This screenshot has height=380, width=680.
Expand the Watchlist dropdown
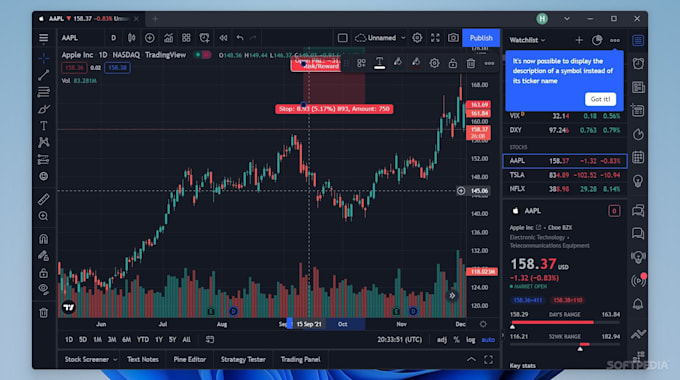527,40
